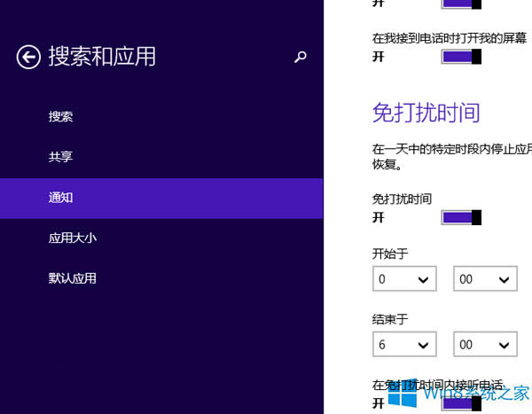Open the 开始于 minutes dropdown

485,279
